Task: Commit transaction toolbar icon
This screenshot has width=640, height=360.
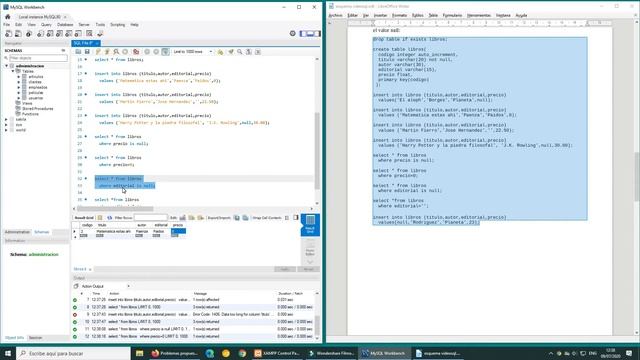Action: 147,52
